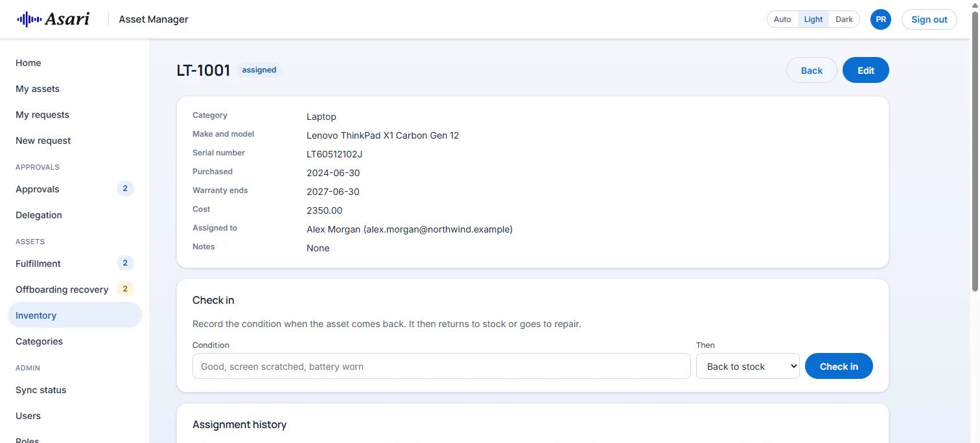Switch theme to Dark
Viewport: 980px width, 443px height.
click(x=844, y=19)
